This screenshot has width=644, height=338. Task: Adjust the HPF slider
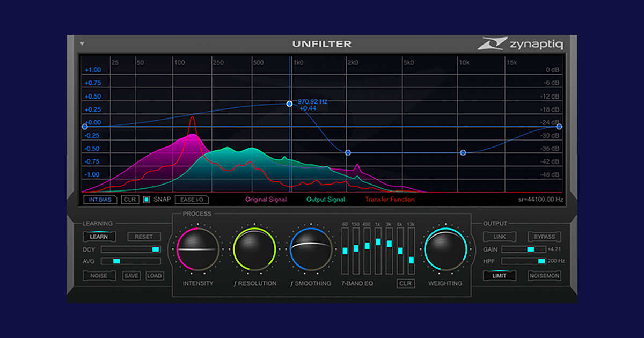[x=524, y=261]
